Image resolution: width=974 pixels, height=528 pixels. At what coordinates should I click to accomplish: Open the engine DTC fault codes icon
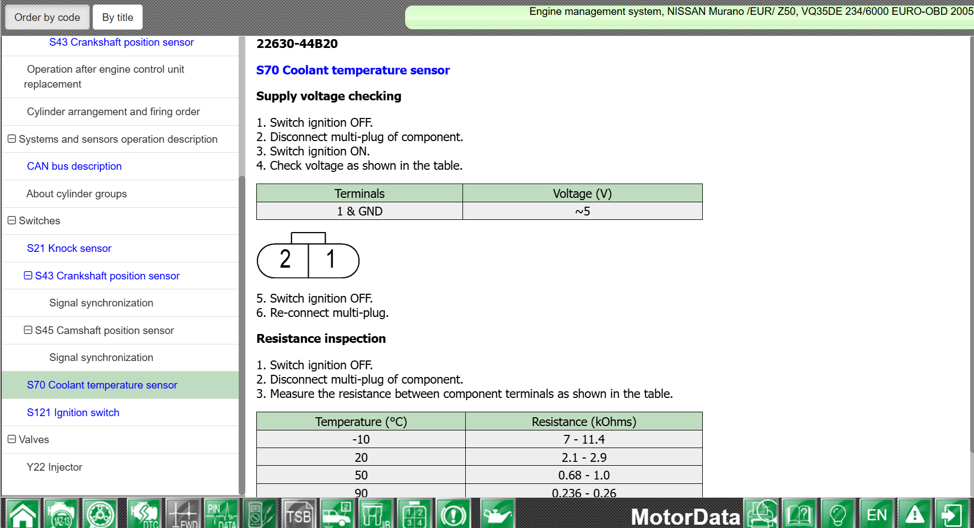click(x=144, y=514)
